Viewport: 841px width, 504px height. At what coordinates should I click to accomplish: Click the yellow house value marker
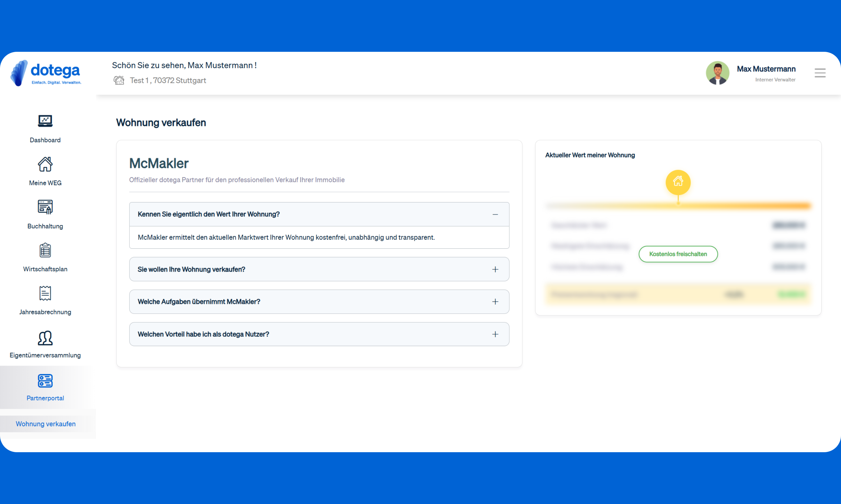click(x=678, y=182)
